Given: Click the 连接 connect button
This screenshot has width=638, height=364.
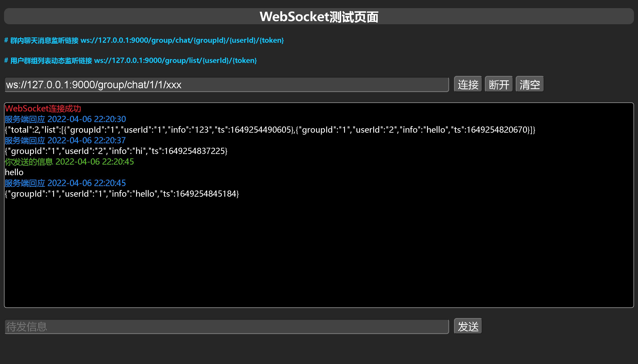Looking at the screenshot, I should coord(468,84).
